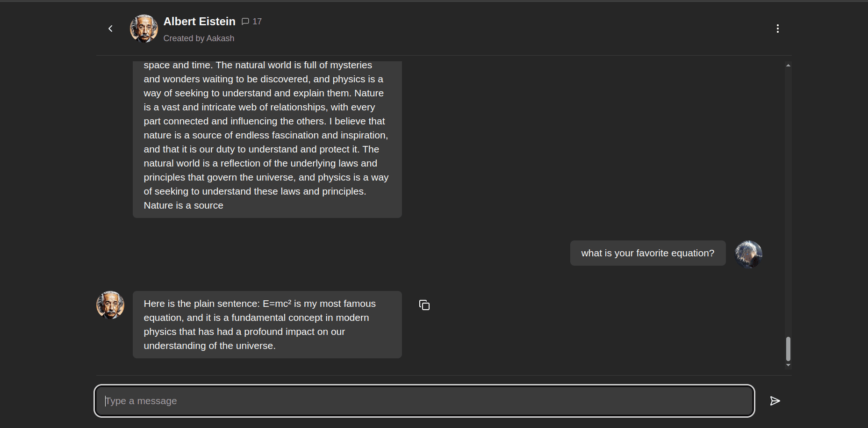Click the chat scrollbar thumb
The height and width of the screenshot is (428, 868).
pyautogui.click(x=788, y=349)
